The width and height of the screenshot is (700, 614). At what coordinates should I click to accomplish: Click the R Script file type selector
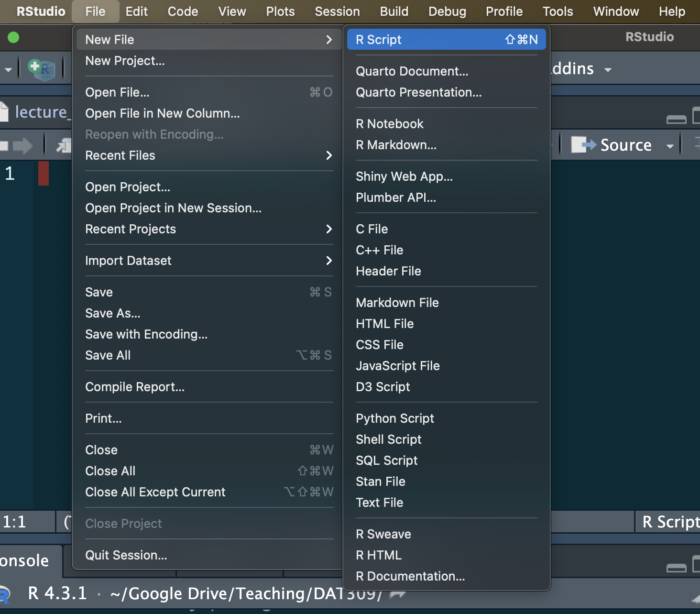point(668,522)
